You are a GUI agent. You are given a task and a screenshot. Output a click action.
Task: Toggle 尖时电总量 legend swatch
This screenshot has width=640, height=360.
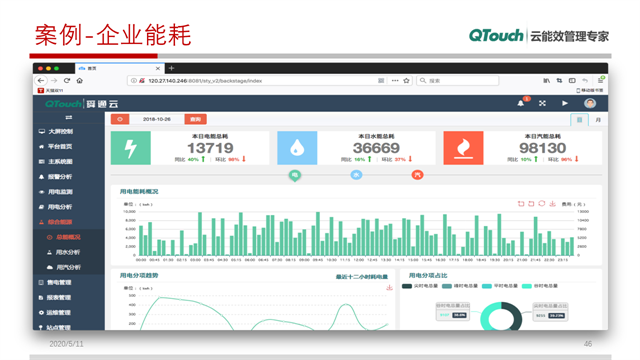coord(407,286)
